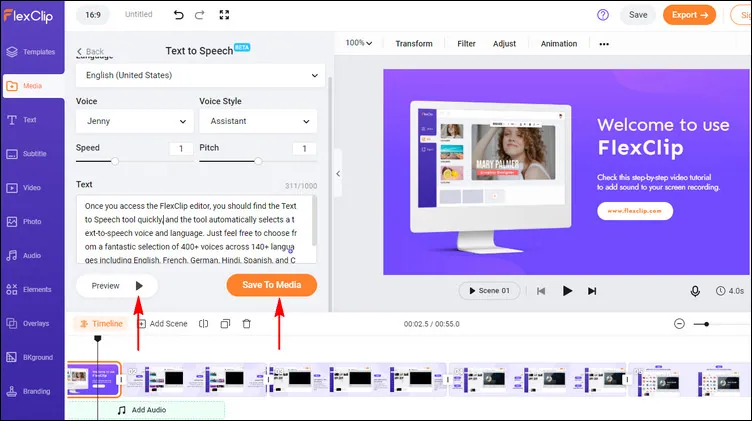The height and width of the screenshot is (421, 752).
Task: Open the more options ellipsis menu
Action: (604, 44)
